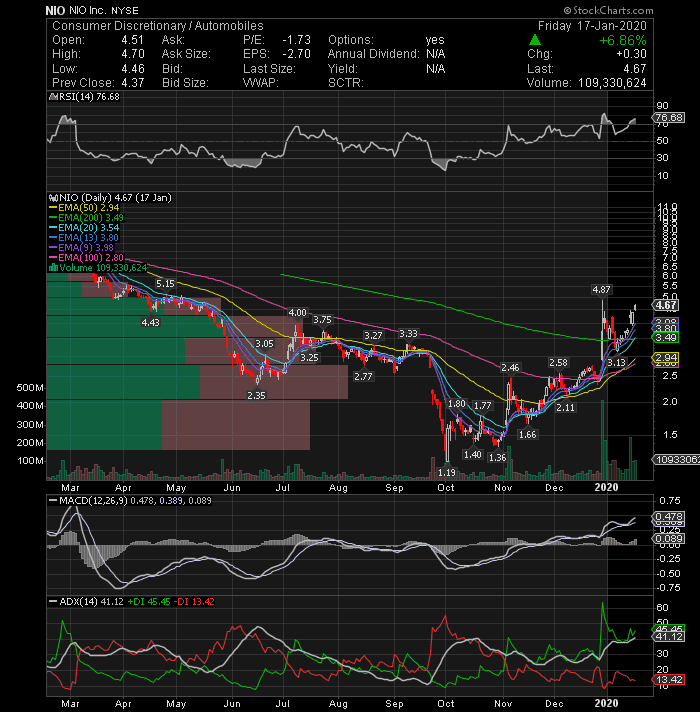Image resolution: width=700 pixels, height=712 pixels.
Task: Click the Low 4.46 value
Action: 133,69
